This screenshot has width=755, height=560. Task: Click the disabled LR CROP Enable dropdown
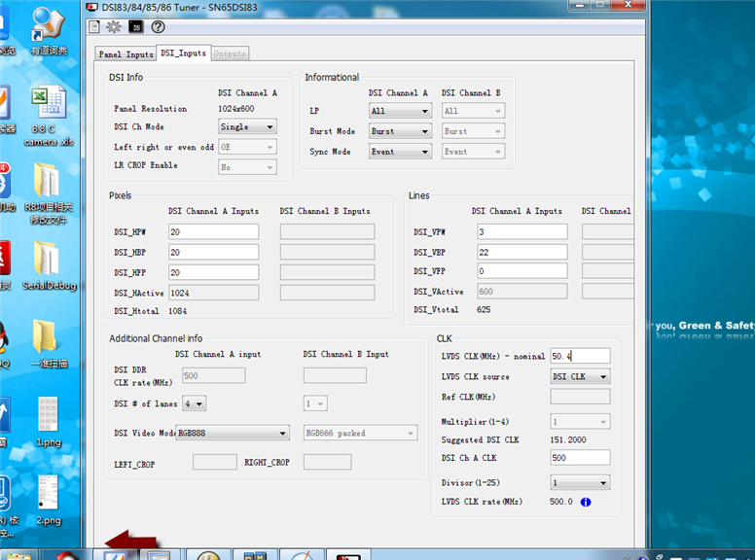click(x=247, y=167)
